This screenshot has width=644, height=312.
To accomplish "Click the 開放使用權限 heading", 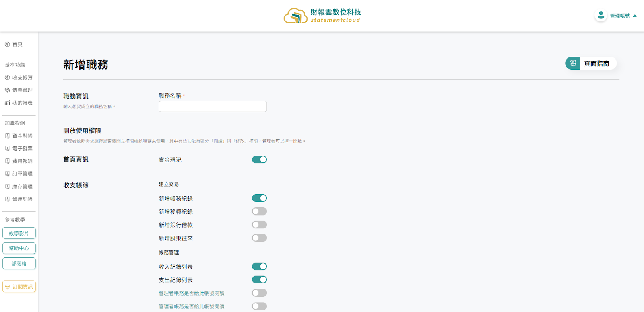I will (x=82, y=131).
